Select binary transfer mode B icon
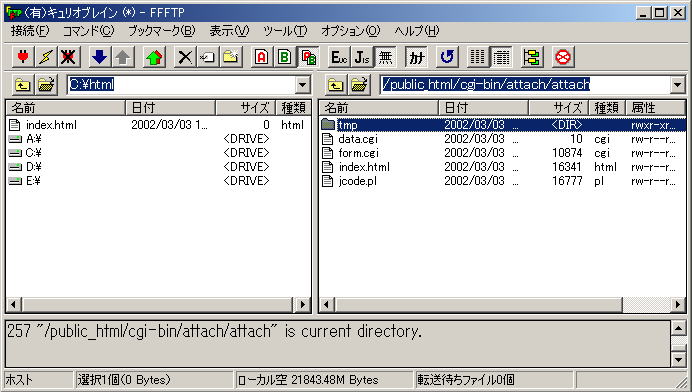Viewport: 692px width, 392px height. (285, 57)
